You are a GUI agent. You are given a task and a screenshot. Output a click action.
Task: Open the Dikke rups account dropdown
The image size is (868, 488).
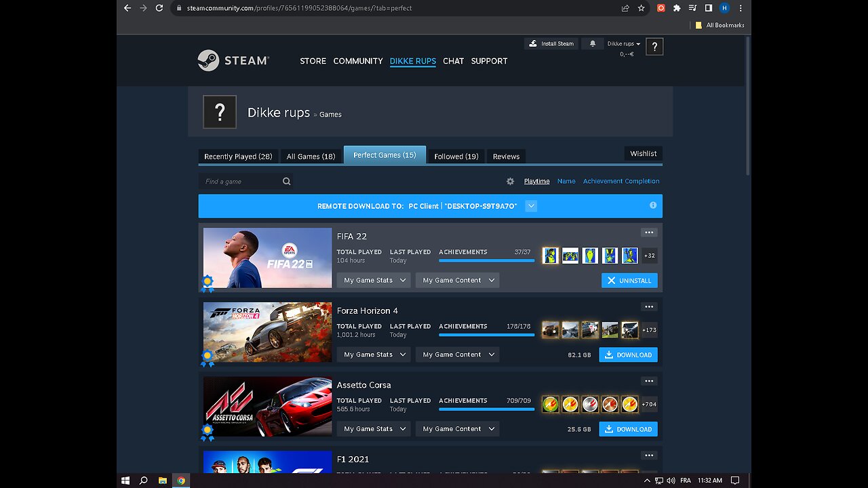click(624, 44)
